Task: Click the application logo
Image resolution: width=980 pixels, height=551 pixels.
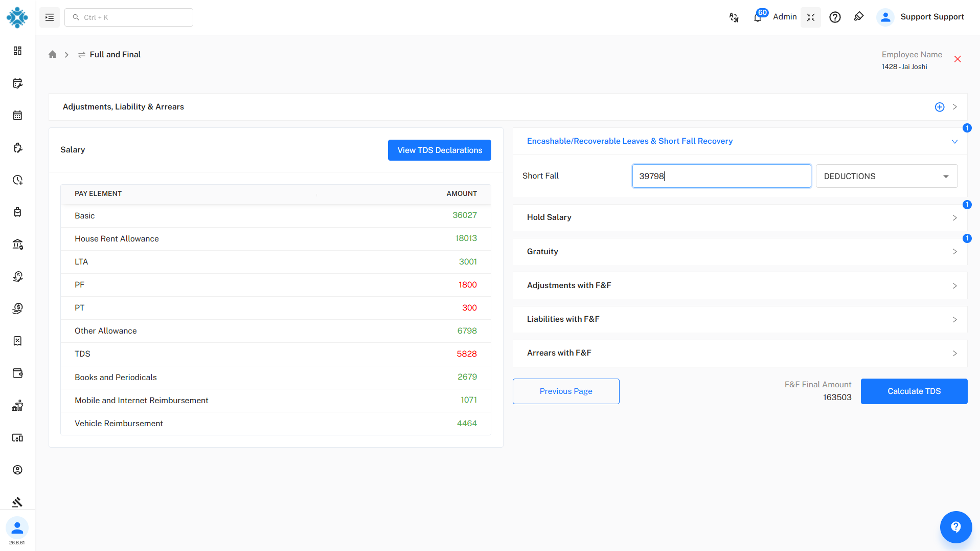Action: (x=17, y=17)
